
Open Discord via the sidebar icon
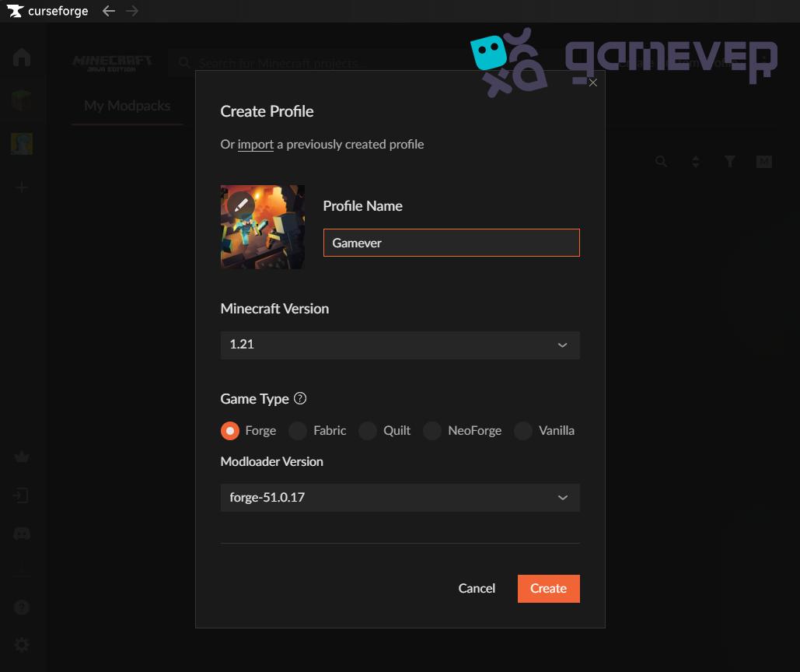point(21,534)
